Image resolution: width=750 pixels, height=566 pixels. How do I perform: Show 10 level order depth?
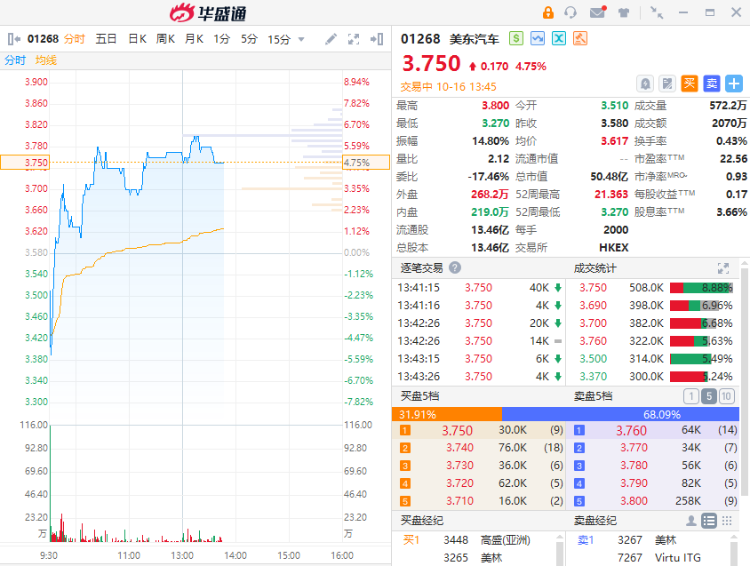(x=727, y=396)
